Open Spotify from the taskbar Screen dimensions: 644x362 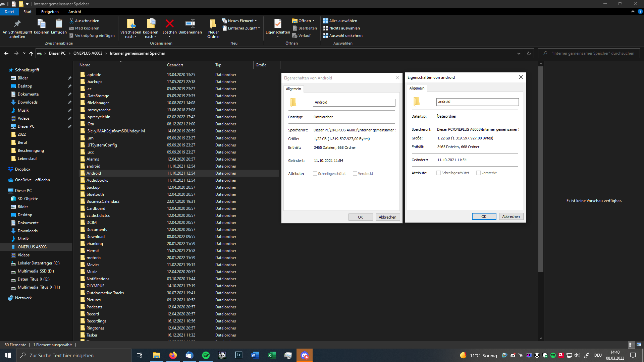206,355
